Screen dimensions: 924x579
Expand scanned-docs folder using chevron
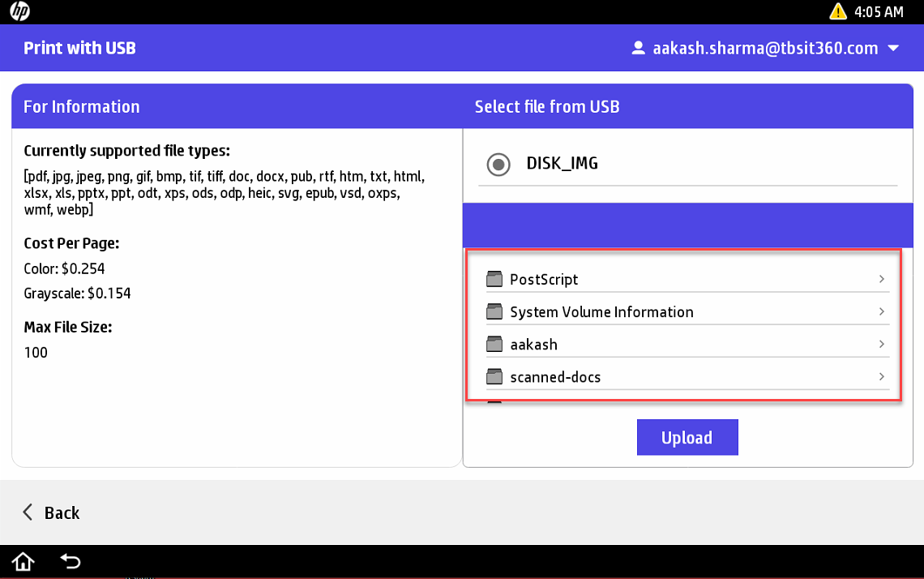coord(882,376)
